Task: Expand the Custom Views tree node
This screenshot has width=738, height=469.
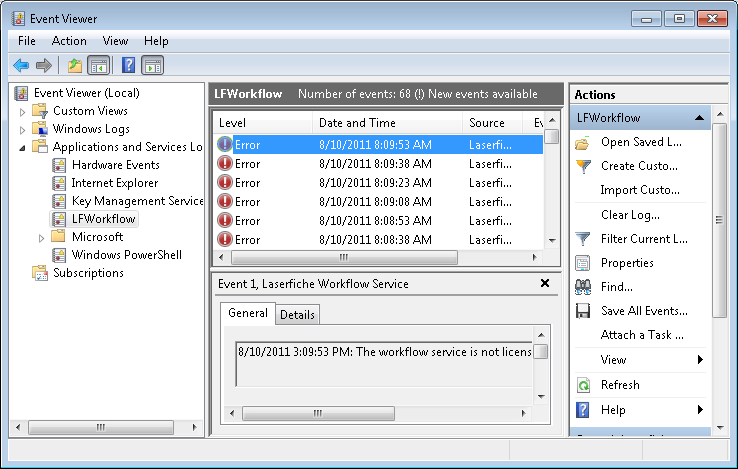Action: 23,111
